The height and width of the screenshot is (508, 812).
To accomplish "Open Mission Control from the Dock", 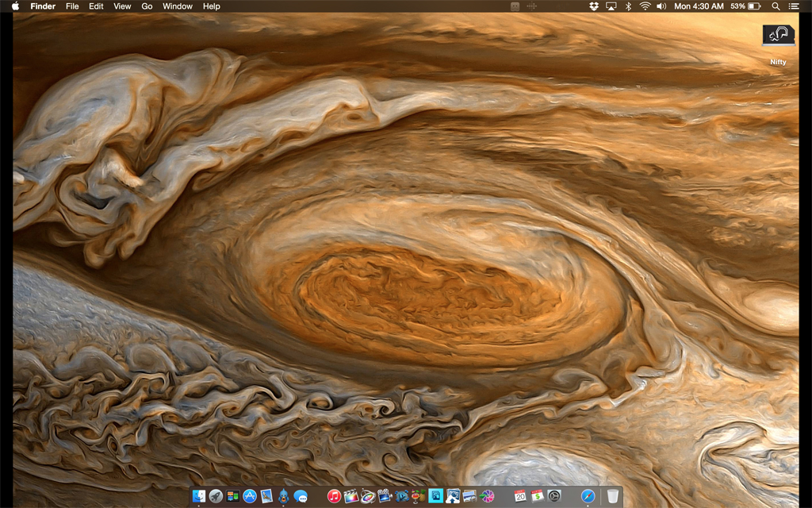I will tap(232, 496).
